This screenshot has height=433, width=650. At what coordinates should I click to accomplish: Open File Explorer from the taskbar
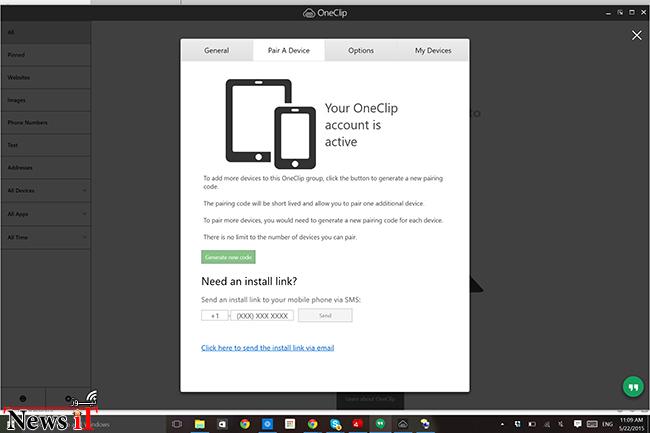(200, 424)
